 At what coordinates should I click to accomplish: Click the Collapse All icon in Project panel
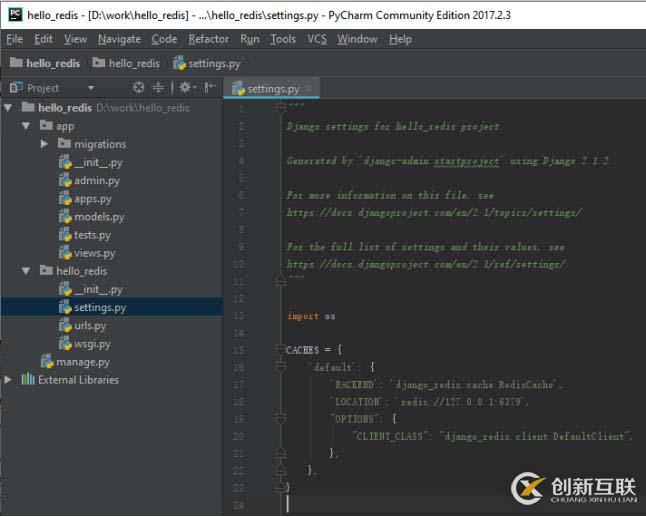click(158, 87)
